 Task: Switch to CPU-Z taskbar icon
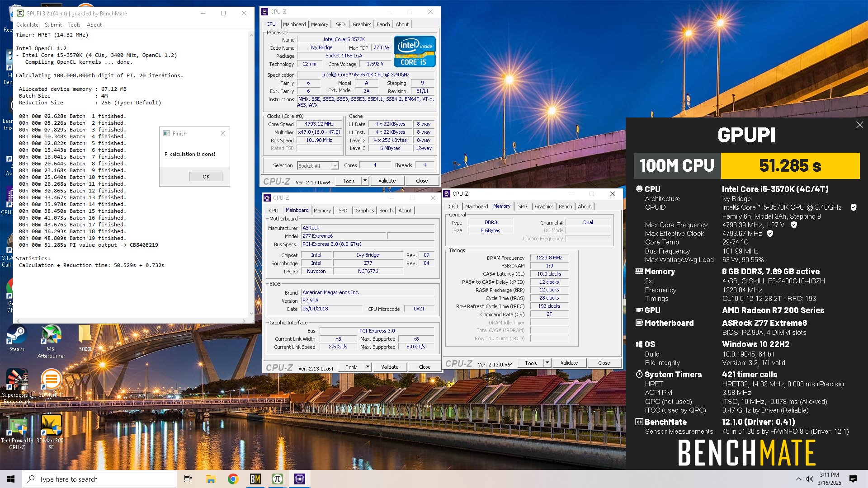coord(299,479)
